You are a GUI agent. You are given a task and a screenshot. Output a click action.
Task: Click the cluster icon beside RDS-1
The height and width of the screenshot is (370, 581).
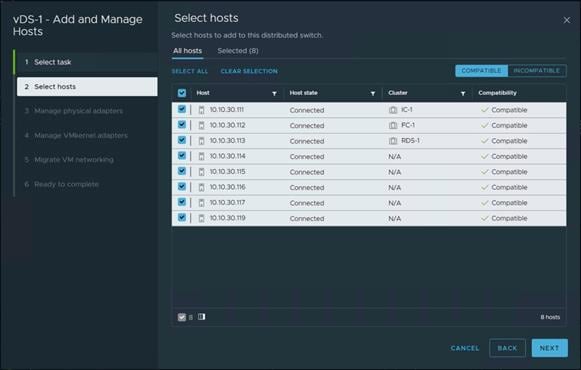pyautogui.click(x=393, y=141)
